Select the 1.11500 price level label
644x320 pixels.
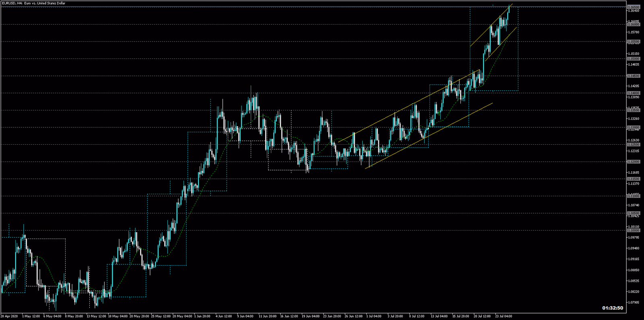click(634, 179)
